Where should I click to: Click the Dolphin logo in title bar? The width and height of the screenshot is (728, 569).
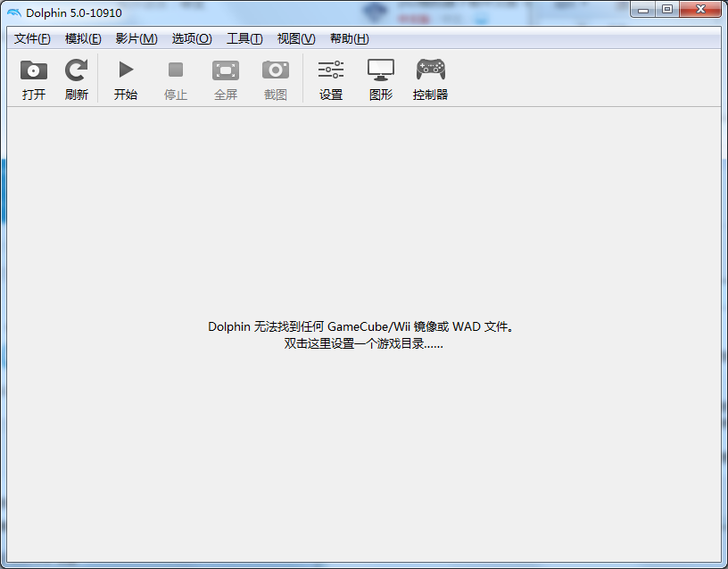click(x=14, y=12)
